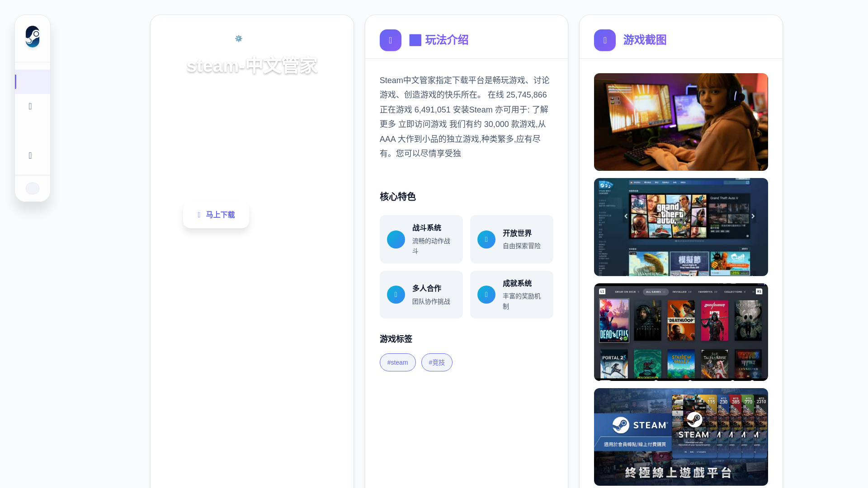Click the 马上下载 download button
868x488 pixels.
coord(216,215)
